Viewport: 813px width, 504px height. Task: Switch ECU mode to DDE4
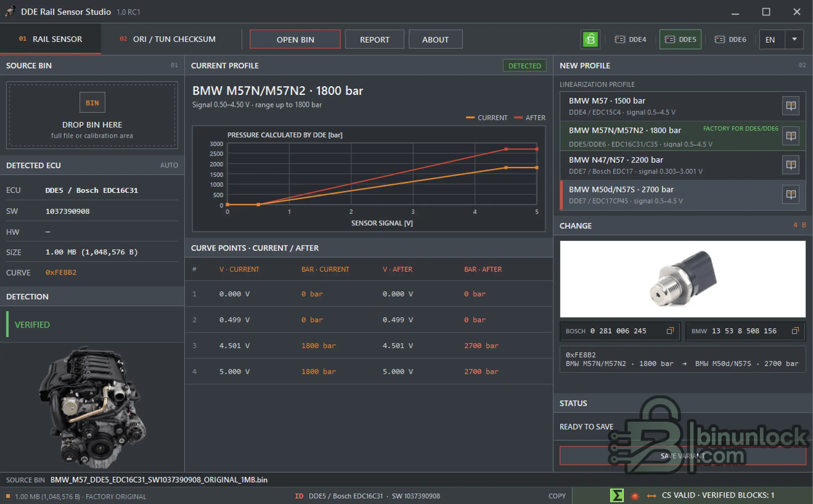630,39
